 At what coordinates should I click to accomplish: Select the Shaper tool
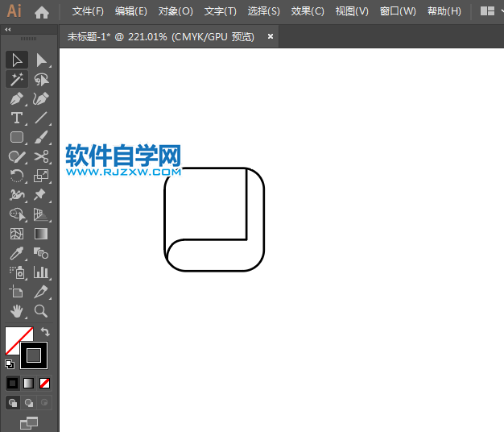17,156
